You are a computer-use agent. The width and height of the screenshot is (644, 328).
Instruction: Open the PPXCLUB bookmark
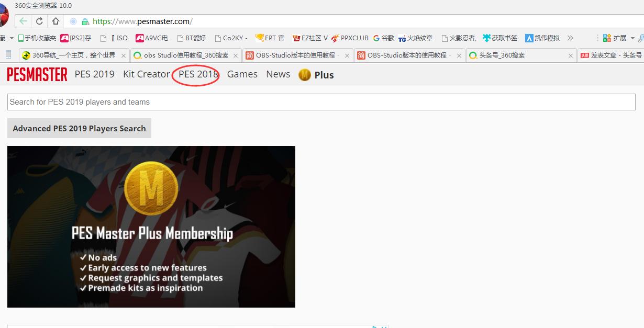coord(350,38)
